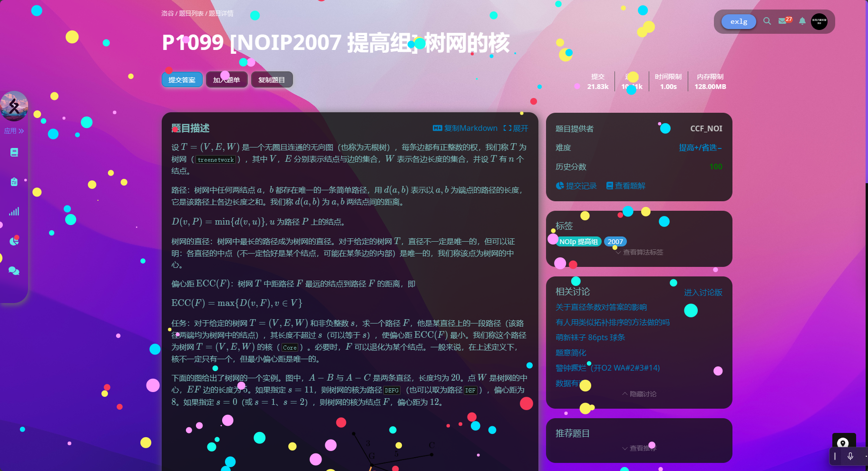Open discussion 关于直径条数对答案的影响
868x471 pixels.
[601, 307]
